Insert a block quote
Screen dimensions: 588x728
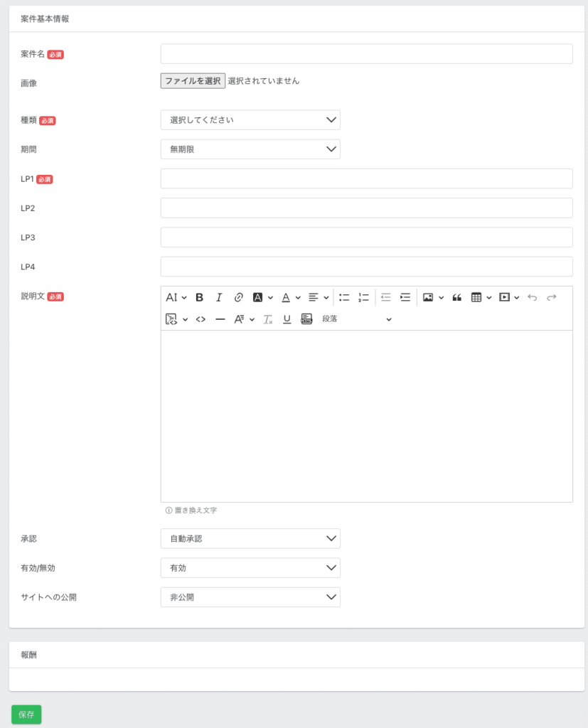pos(456,298)
